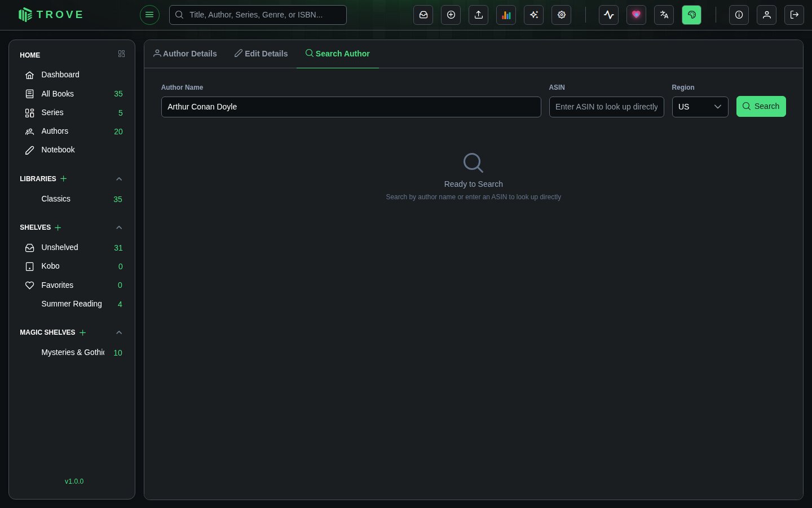Screen dimensions: 812x508
Task: Click the green Search button
Action: coord(761,106)
